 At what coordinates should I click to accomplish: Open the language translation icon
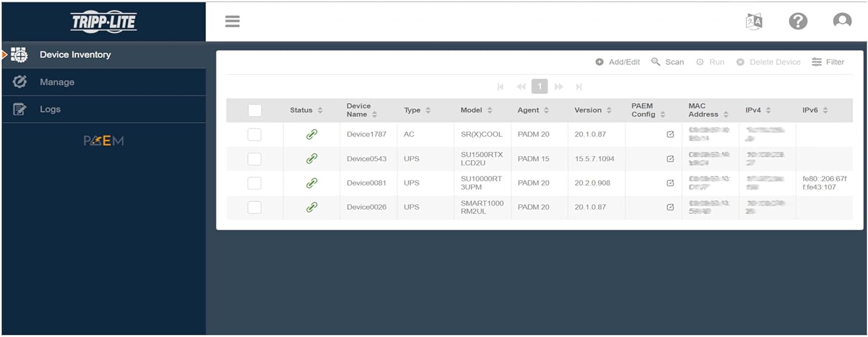[753, 21]
